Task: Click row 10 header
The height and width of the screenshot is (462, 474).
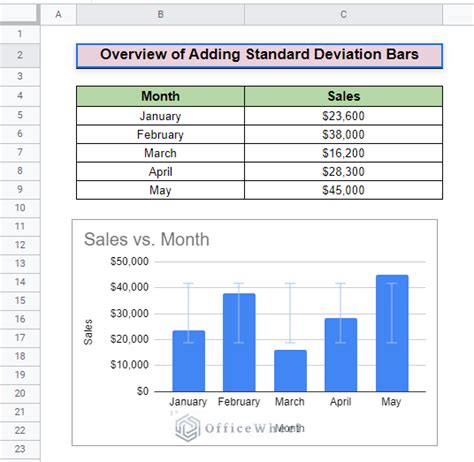Action: (x=20, y=208)
